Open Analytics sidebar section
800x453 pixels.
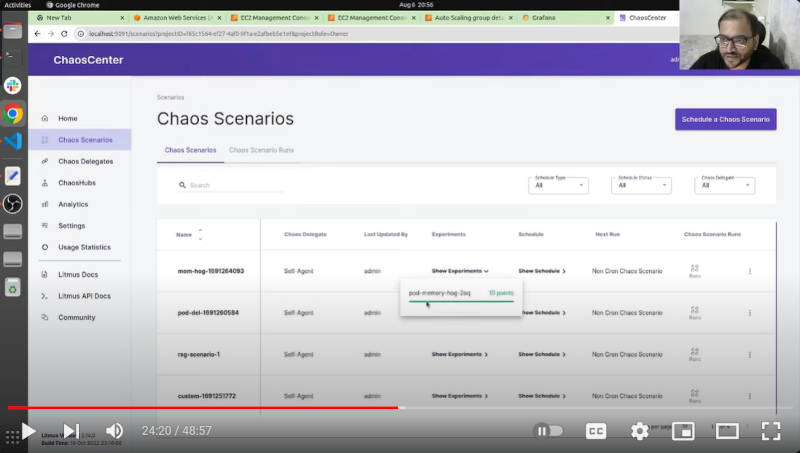pyautogui.click(x=73, y=204)
